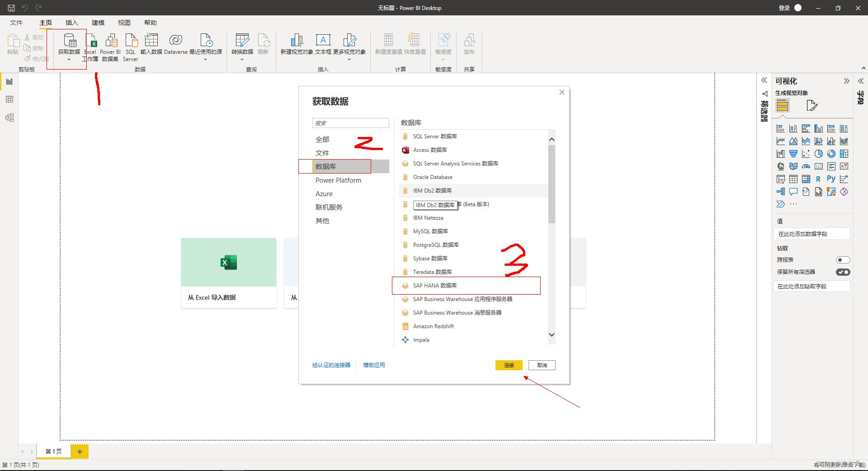The height and width of the screenshot is (471, 868).
Task: Collapse the ribbon with the caret
Action: tap(863, 68)
